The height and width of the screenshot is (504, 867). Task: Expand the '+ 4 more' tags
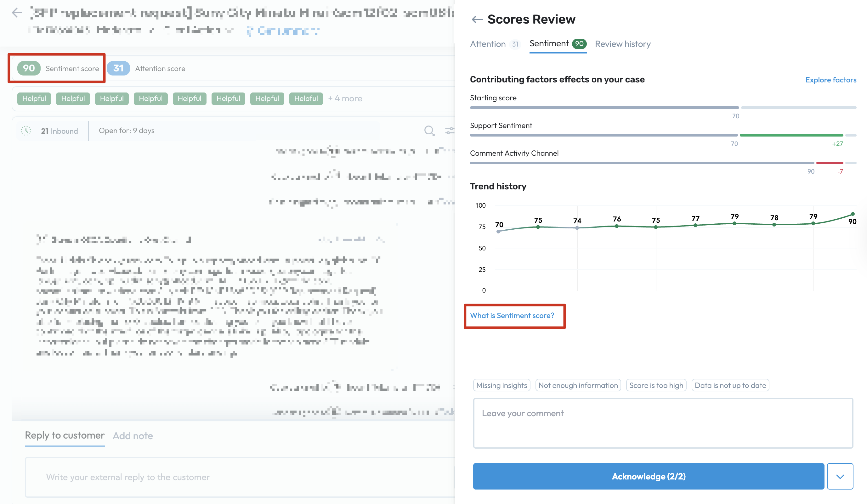345,99
